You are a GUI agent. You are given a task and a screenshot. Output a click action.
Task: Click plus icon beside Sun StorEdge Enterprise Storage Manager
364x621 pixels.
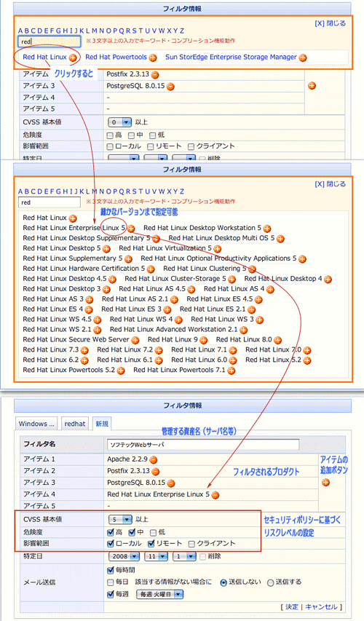tap(303, 58)
